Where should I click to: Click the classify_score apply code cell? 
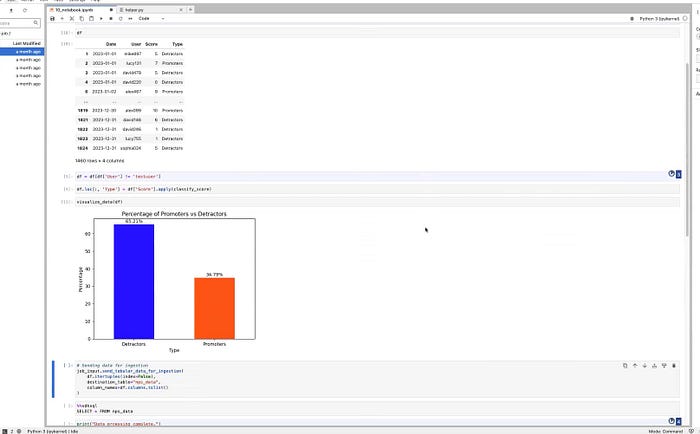click(x=377, y=189)
